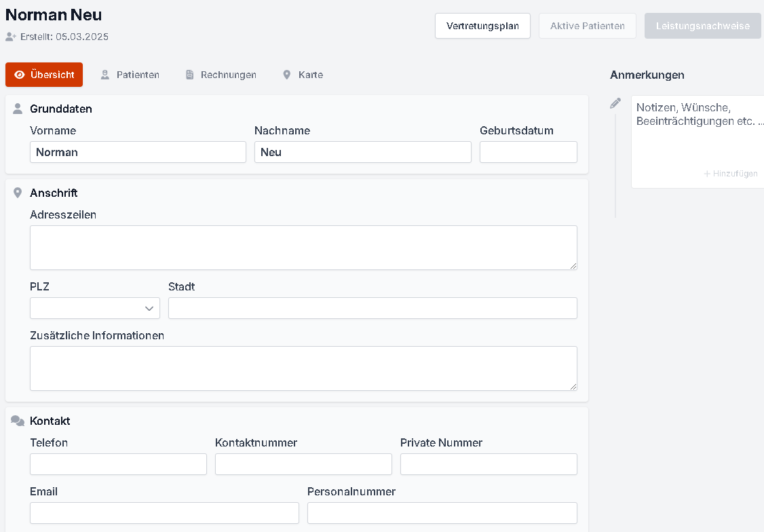Click into the Kontaktnummer field

[x=303, y=464]
